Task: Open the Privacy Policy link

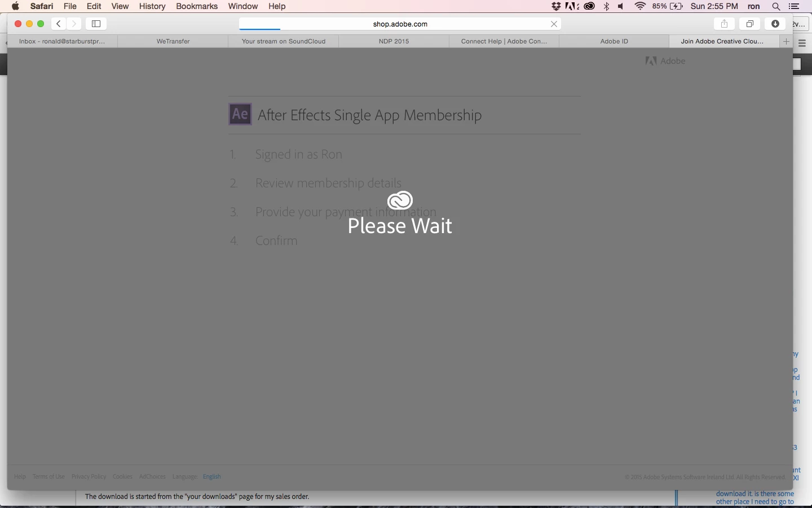Action: click(89, 476)
